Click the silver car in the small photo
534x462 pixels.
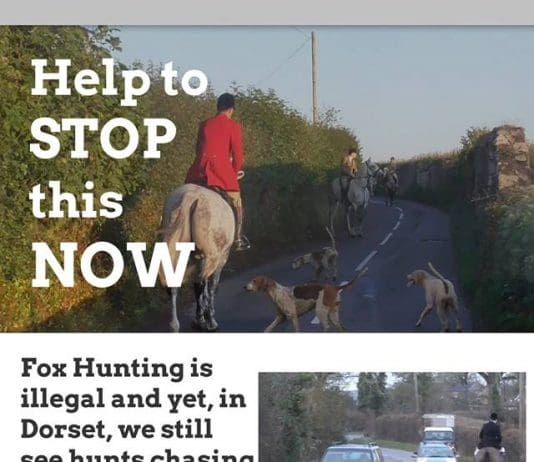tap(353, 453)
